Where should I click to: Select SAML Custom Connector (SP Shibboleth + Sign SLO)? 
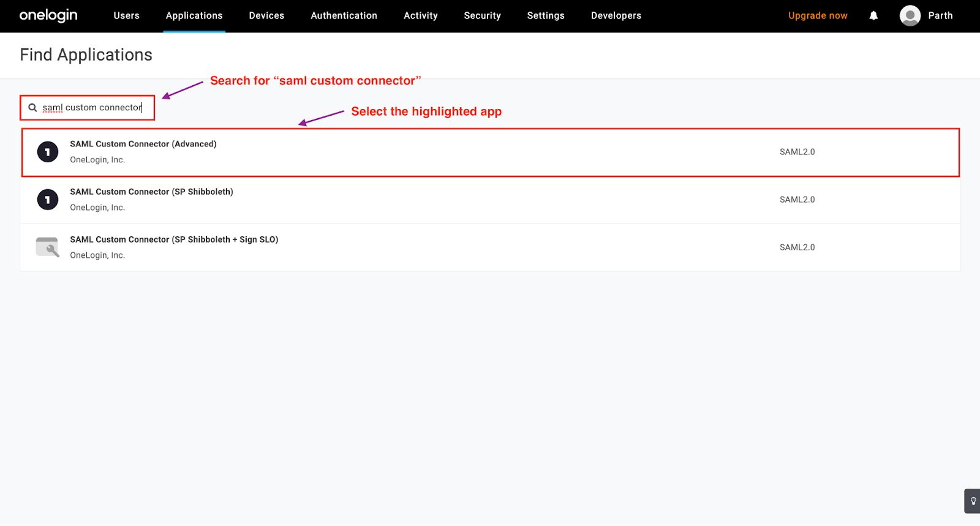tap(491, 247)
